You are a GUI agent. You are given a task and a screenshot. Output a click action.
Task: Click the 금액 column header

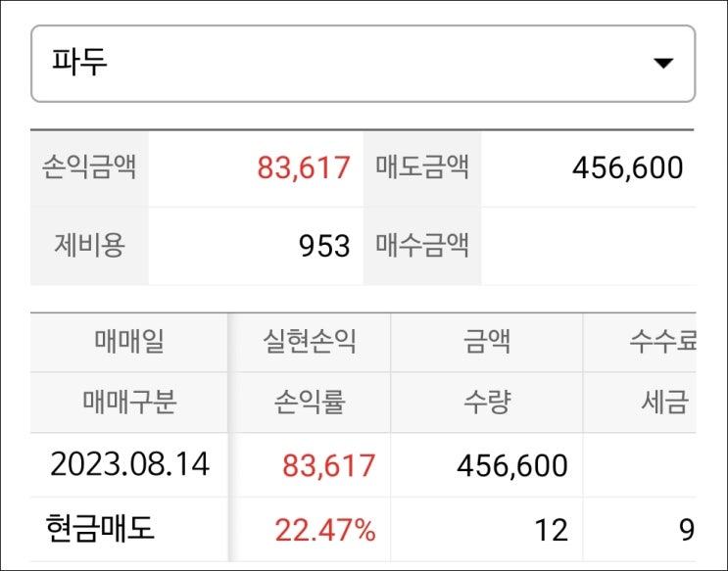(x=487, y=342)
